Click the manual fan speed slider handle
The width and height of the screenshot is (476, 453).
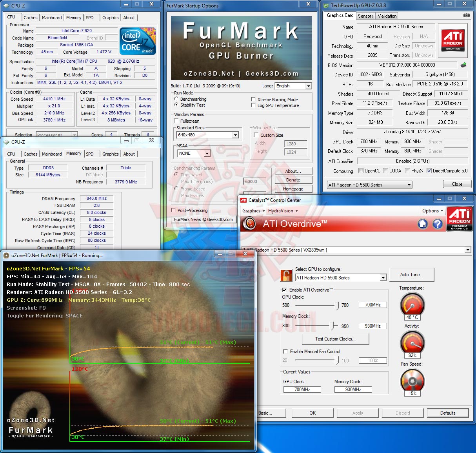tap(338, 360)
